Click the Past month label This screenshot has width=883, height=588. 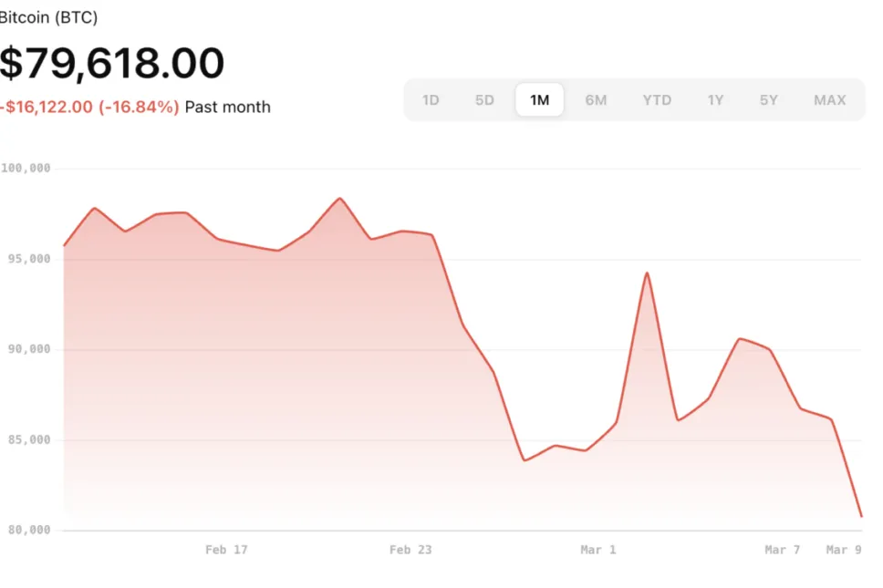[x=227, y=107]
